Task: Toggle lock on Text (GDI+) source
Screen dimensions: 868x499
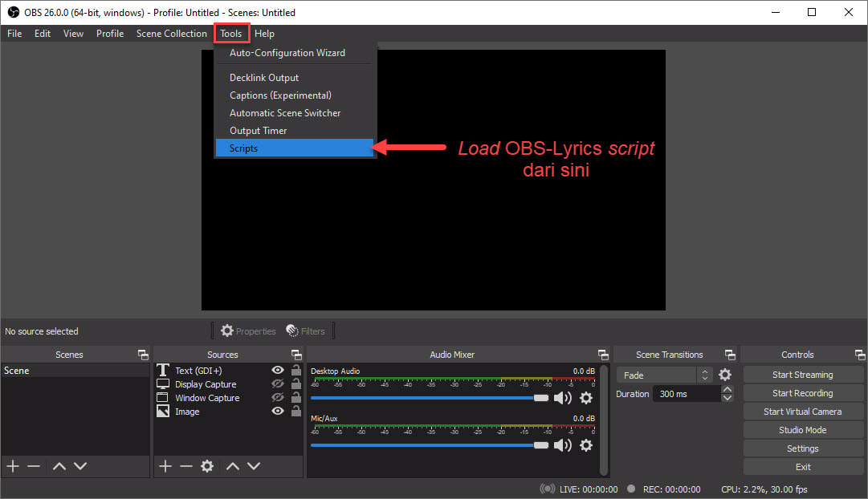Action: [296, 370]
